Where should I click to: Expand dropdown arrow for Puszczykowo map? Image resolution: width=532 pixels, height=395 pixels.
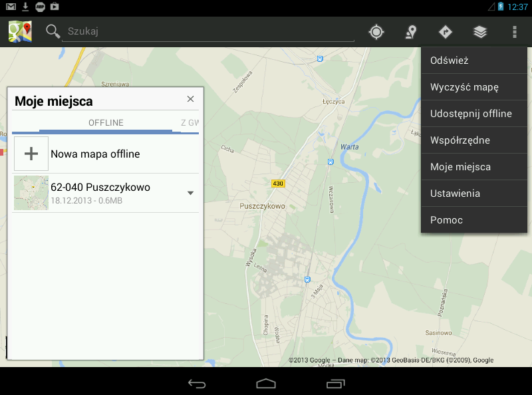click(x=191, y=193)
